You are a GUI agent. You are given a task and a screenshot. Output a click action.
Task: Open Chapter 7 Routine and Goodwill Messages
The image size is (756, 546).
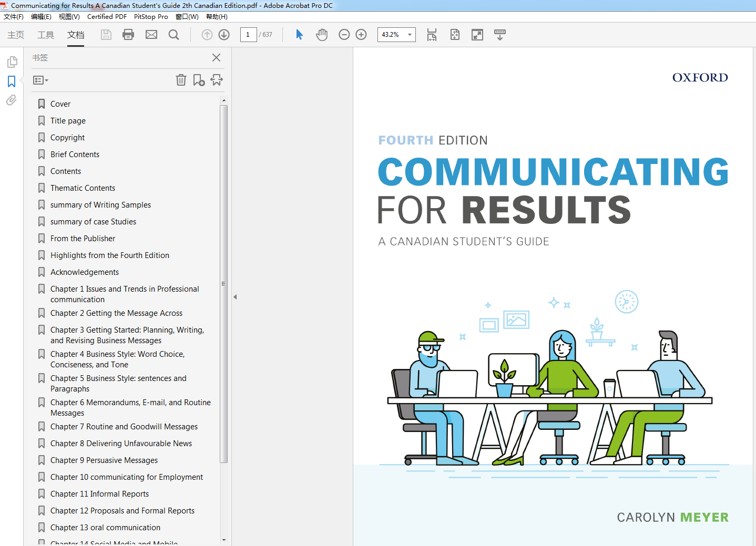tap(124, 427)
